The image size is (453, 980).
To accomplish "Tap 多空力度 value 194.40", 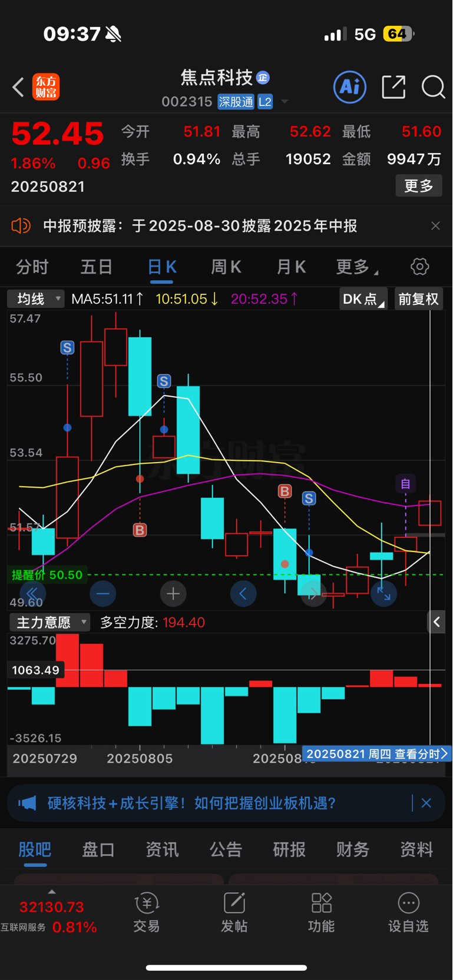I will pyautogui.click(x=184, y=622).
